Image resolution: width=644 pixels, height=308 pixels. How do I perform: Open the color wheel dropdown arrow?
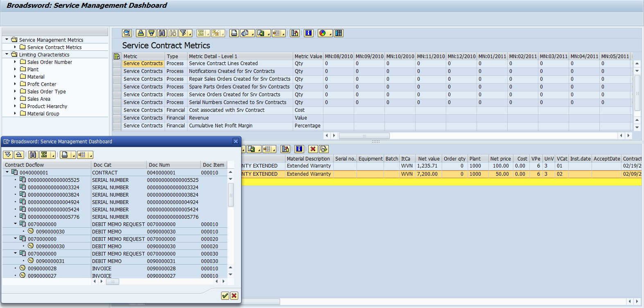click(x=330, y=34)
